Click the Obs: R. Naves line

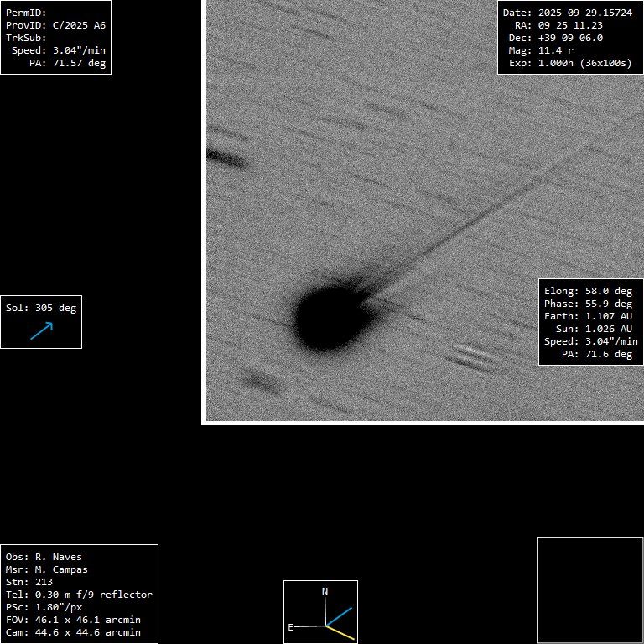44,557
